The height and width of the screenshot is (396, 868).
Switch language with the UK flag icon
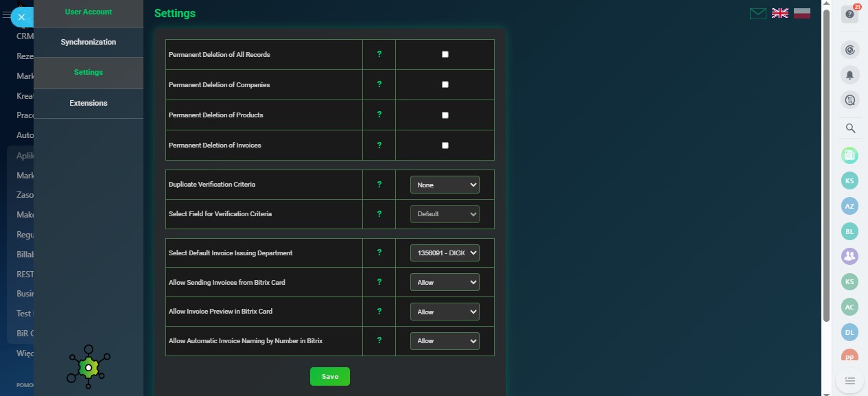pyautogui.click(x=779, y=13)
